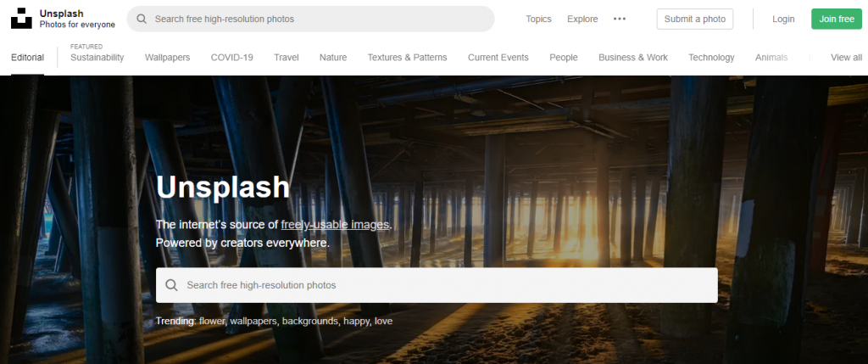
Task: Select the Travel topic
Action: click(287, 57)
